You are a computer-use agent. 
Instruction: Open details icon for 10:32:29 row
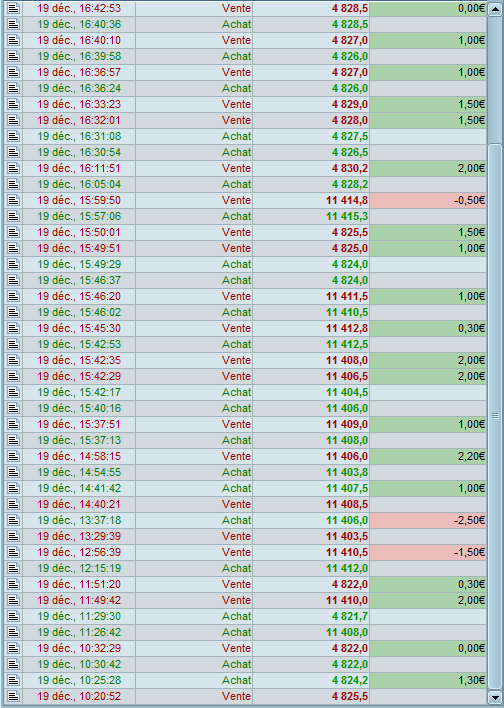pos(14,648)
